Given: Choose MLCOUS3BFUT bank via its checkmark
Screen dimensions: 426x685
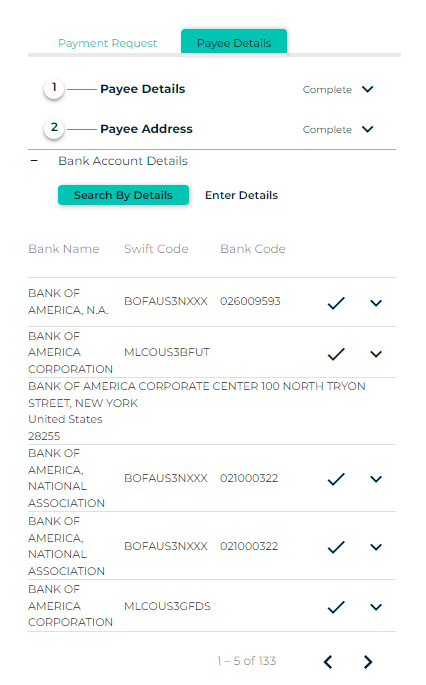Looking at the screenshot, I should point(336,354).
